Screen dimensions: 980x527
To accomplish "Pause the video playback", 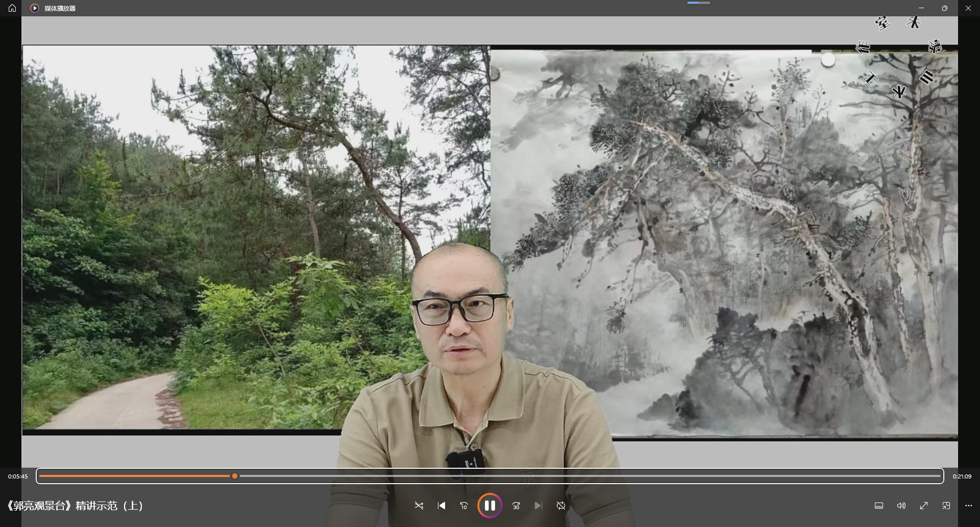I will tap(490, 506).
